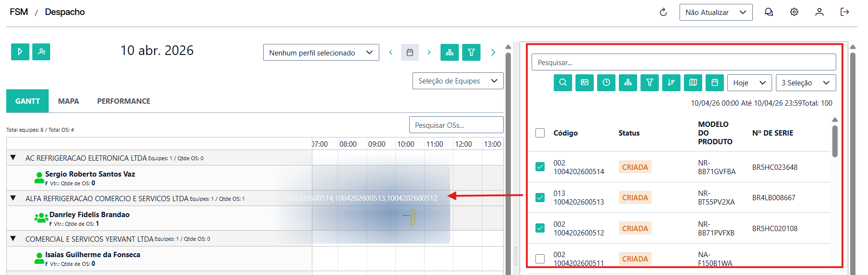This screenshot has width=868, height=275.
Task: Open the settings gear icon
Action: click(794, 12)
